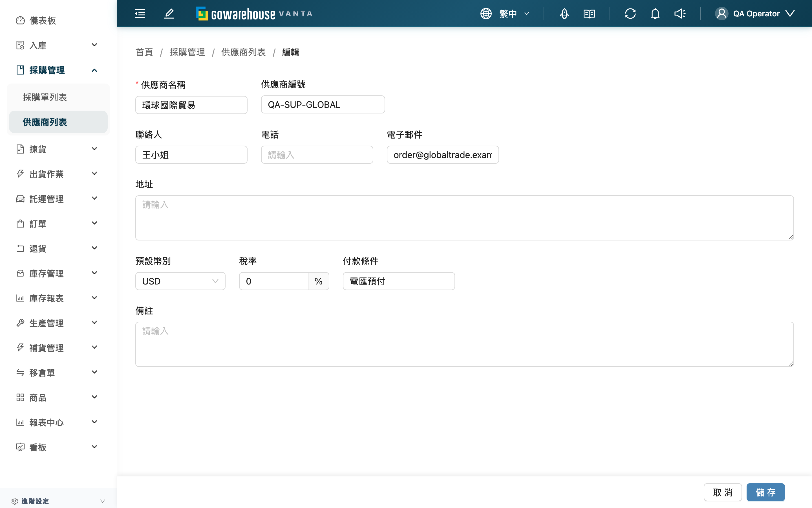Click into the 備註 textarea
This screenshot has width=812, height=508.
point(464,344)
